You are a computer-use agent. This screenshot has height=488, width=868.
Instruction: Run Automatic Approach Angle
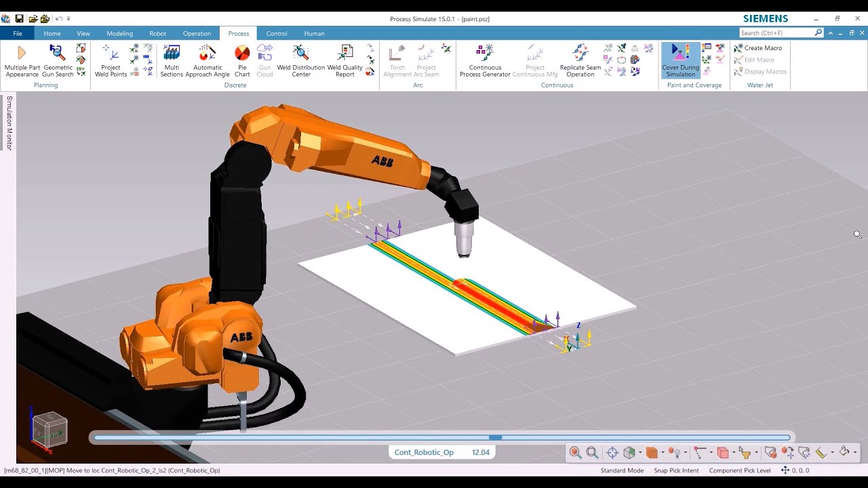(x=208, y=61)
